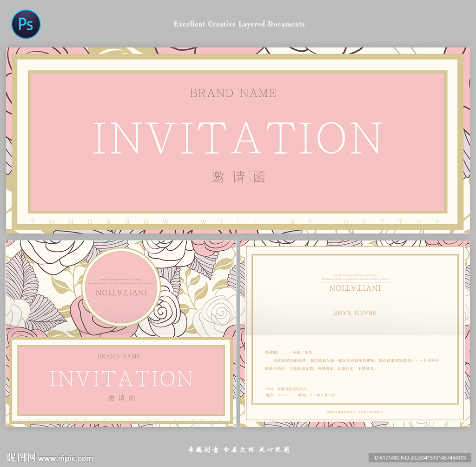The width and height of the screenshot is (476, 467).
Task: Select BRAND NAME text on the top card
Action: coord(233,93)
